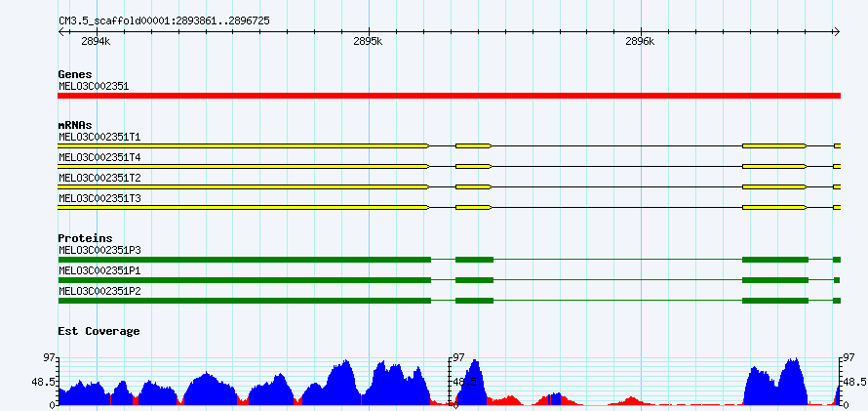868x411 pixels.
Task: Select the MELO3C002351T1 mRNA label
Action: click(99, 137)
